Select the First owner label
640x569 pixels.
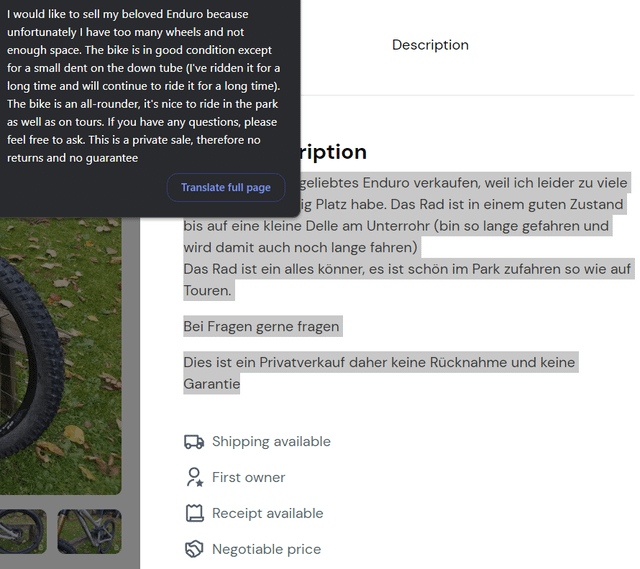(249, 478)
